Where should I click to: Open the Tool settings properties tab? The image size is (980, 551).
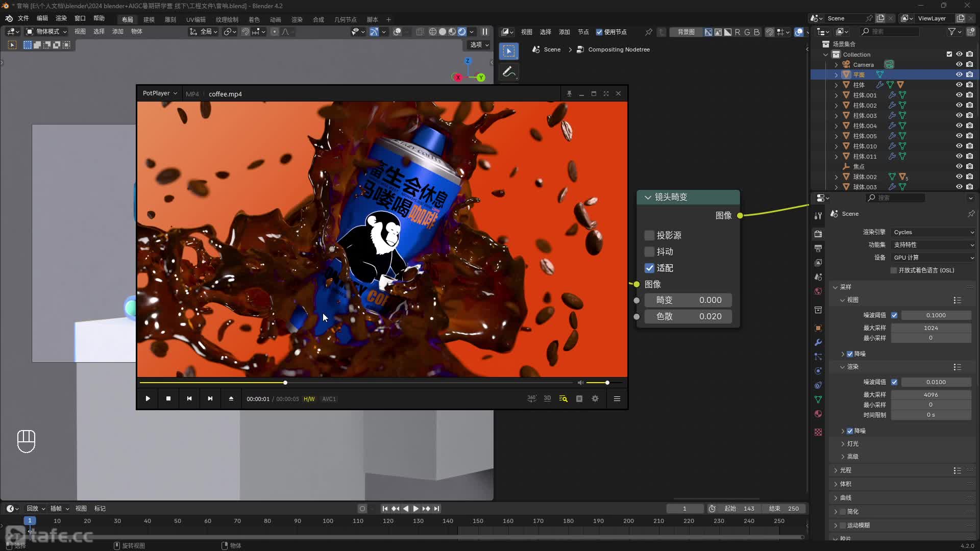[x=818, y=215]
